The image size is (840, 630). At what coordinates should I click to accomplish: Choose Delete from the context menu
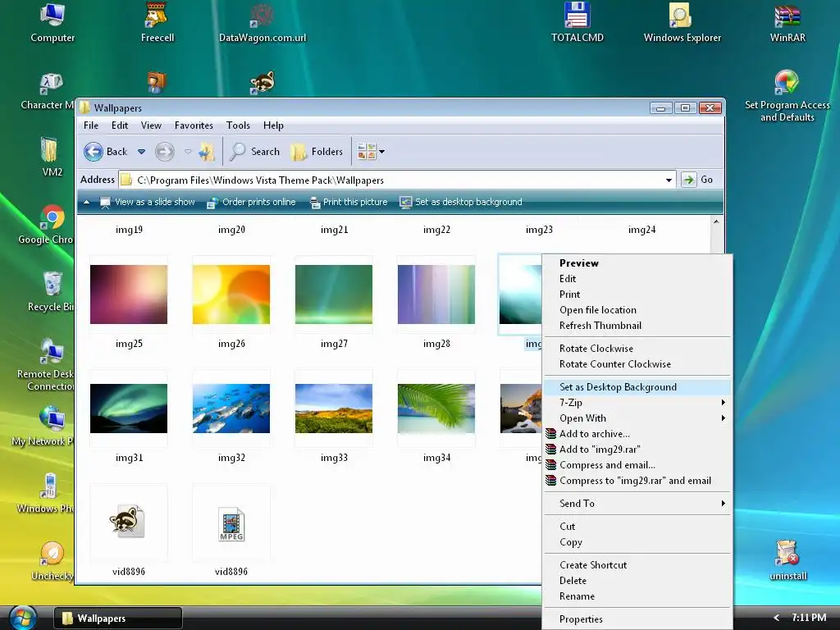637,580
